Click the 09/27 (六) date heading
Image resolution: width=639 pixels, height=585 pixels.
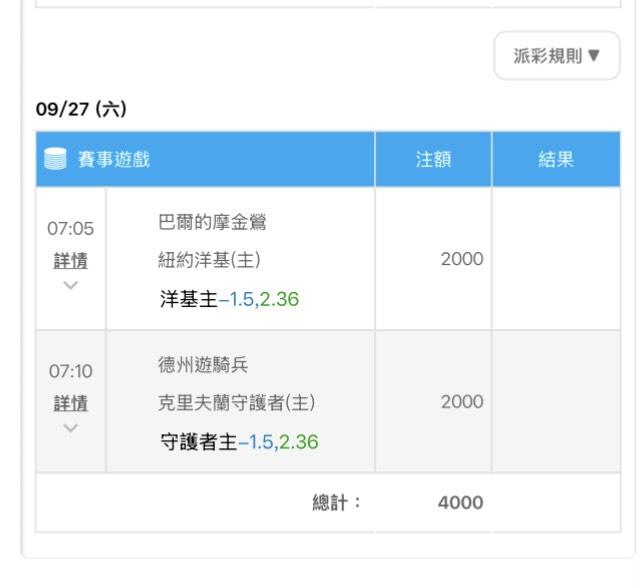pos(81,109)
